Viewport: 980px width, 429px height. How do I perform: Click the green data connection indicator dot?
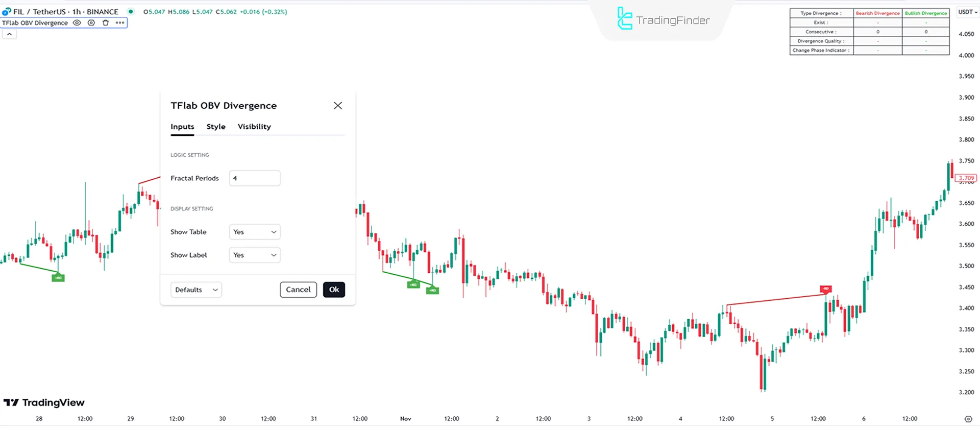coord(130,11)
